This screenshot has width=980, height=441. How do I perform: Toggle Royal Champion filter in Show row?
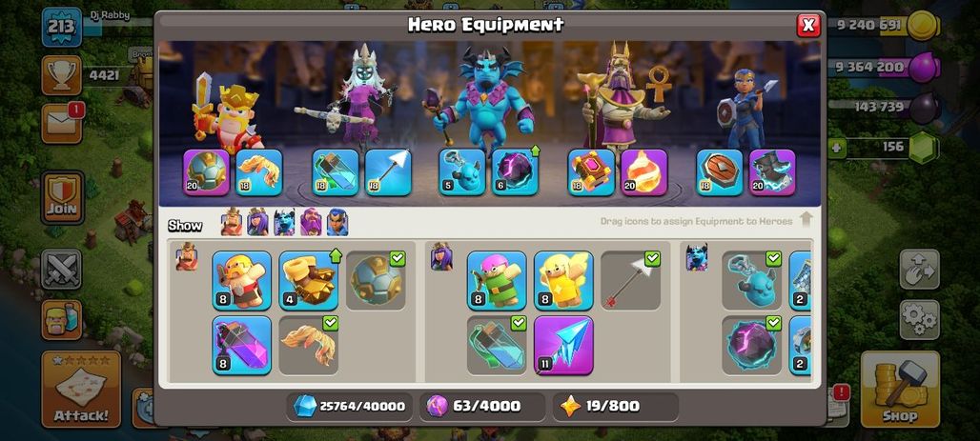coord(337,222)
